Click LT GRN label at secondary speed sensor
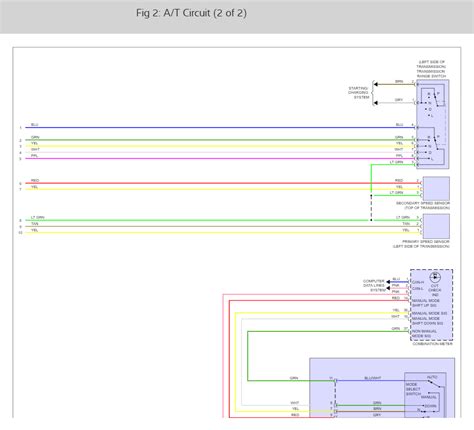Viewport: 474px width, 430px height. coord(396,193)
